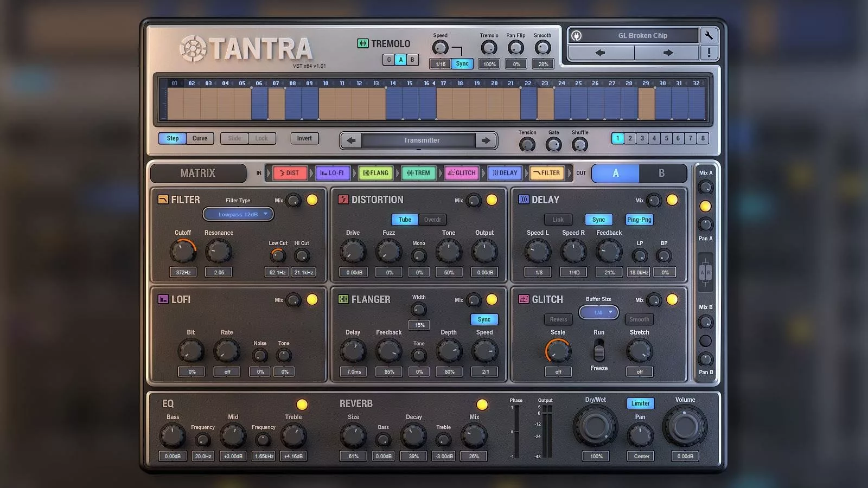Toggle the Reverb section on/off light
The height and width of the screenshot is (488, 868).
click(482, 404)
